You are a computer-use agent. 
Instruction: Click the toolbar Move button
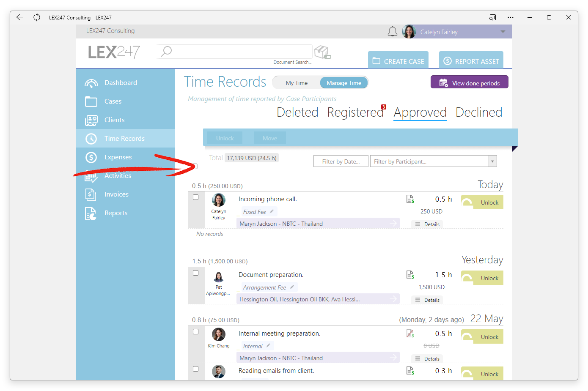click(270, 138)
